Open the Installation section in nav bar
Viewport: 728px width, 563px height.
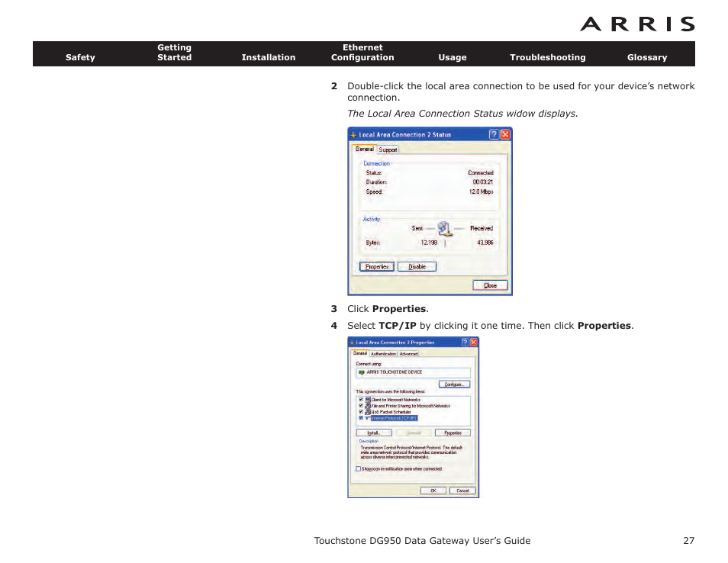tap(269, 57)
